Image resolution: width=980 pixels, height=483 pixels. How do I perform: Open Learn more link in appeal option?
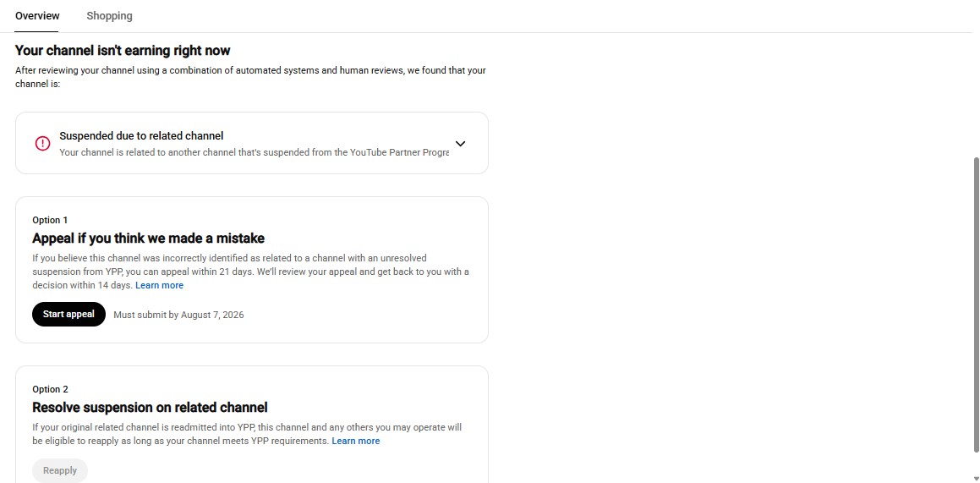tap(159, 285)
